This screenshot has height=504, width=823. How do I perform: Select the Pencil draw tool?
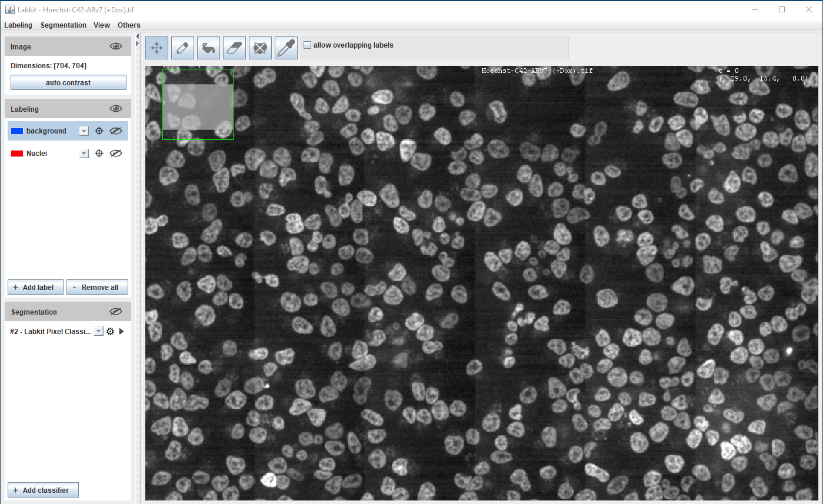pyautogui.click(x=182, y=48)
